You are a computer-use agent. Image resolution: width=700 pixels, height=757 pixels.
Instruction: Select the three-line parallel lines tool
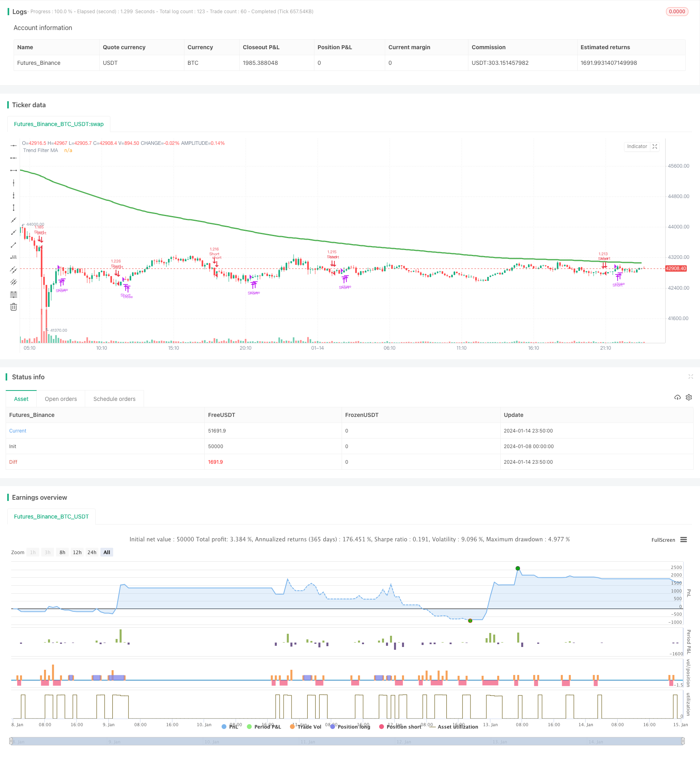pyautogui.click(x=14, y=282)
